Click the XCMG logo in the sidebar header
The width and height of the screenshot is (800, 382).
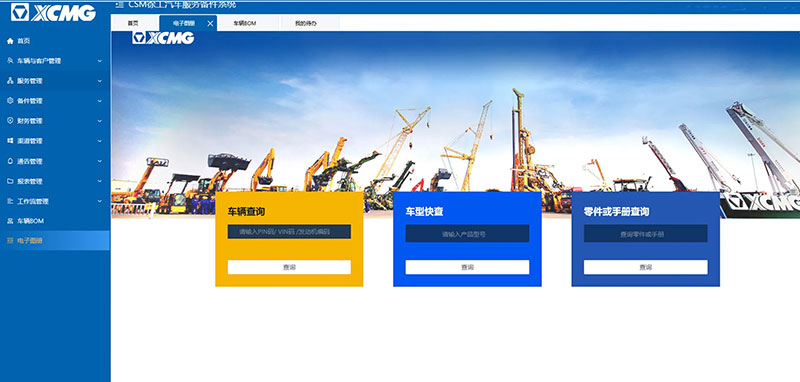click(x=54, y=13)
